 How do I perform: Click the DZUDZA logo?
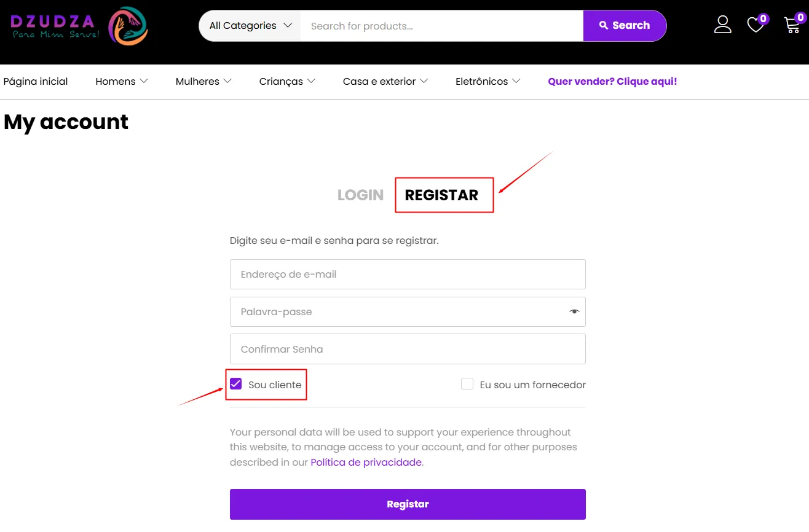point(79,26)
